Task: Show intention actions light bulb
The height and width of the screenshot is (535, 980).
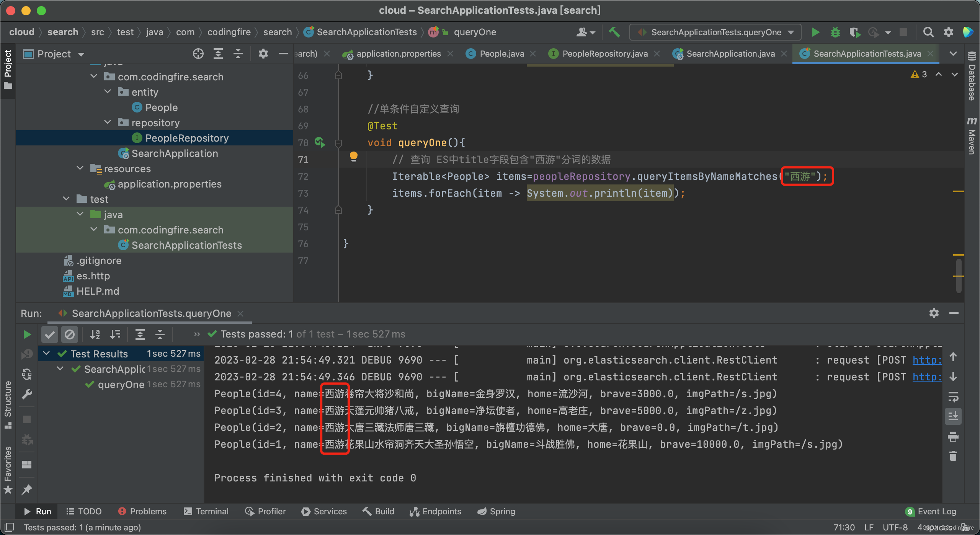Action: point(353,157)
